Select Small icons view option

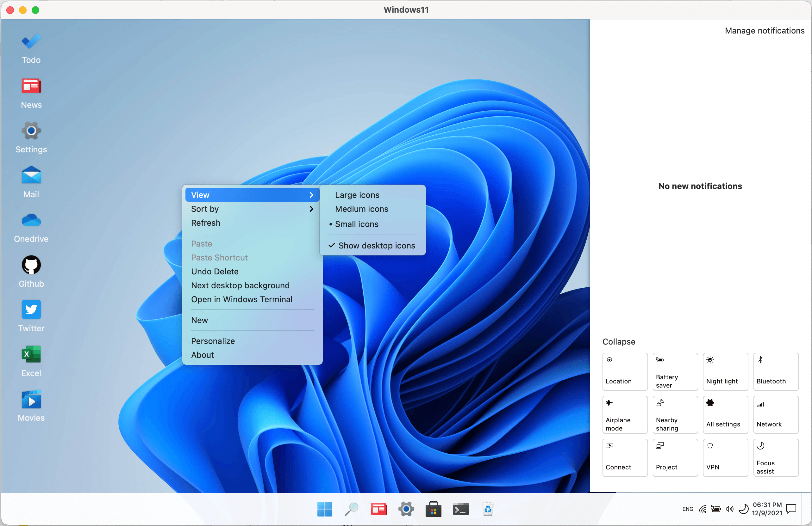point(357,224)
